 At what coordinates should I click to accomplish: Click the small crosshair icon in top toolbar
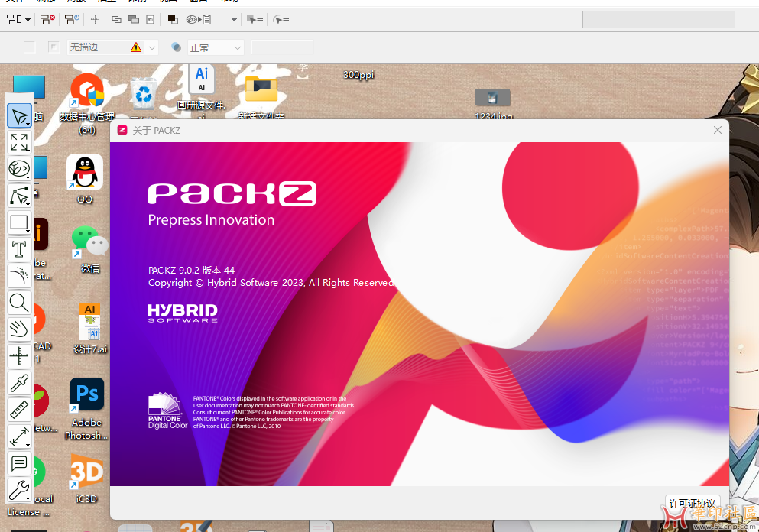click(x=95, y=19)
